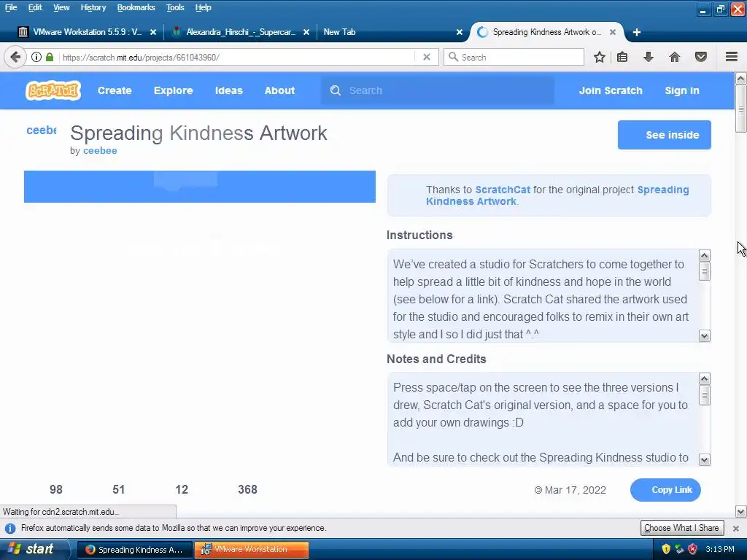Switch to the VMware Workstation 5.5.9 tab

coord(86,32)
